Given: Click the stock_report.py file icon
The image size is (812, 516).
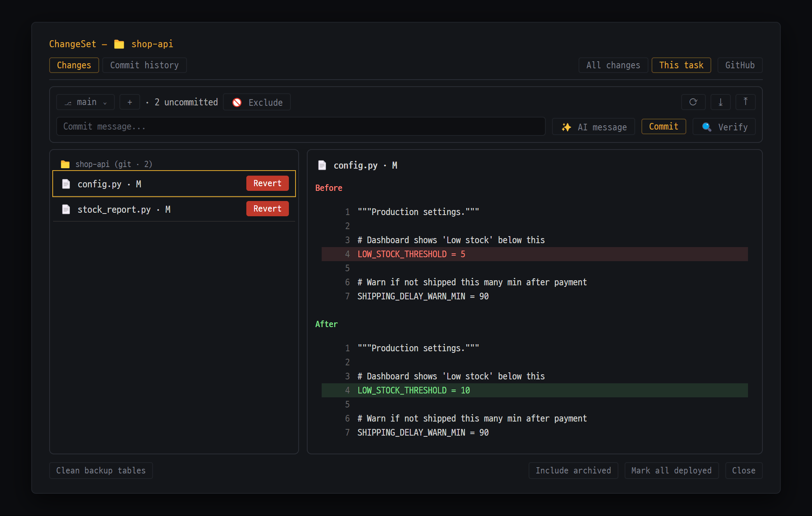Looking at the screenshot, I should click(x=66, y=209).
